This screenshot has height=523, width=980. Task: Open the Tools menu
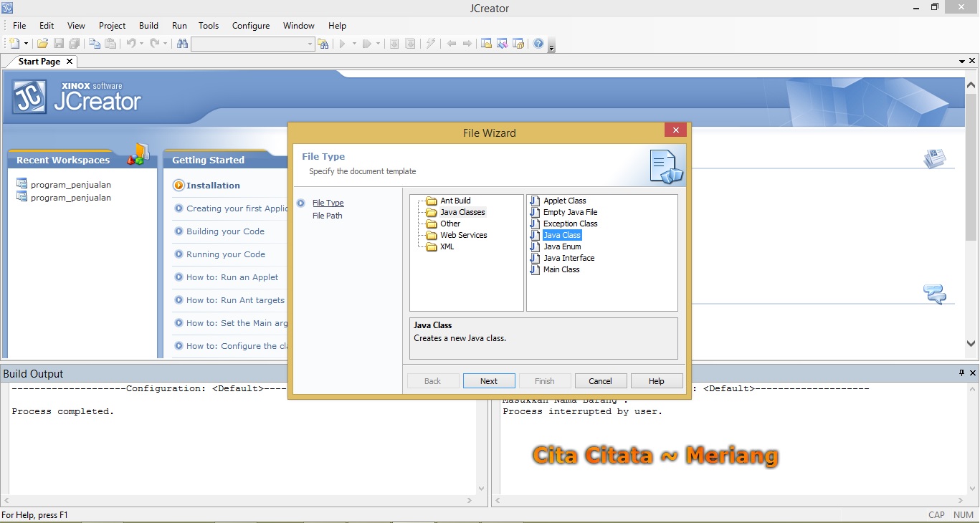tap(209, 25)
